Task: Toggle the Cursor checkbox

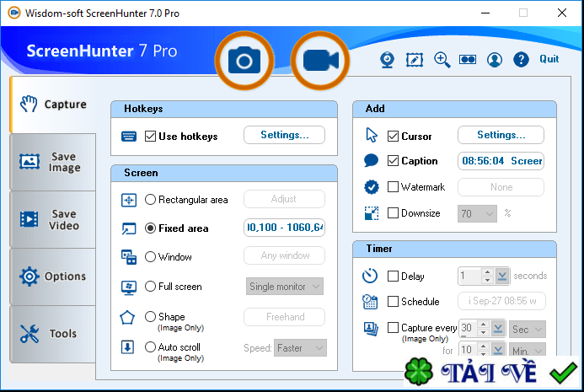Action: (393, 137)
